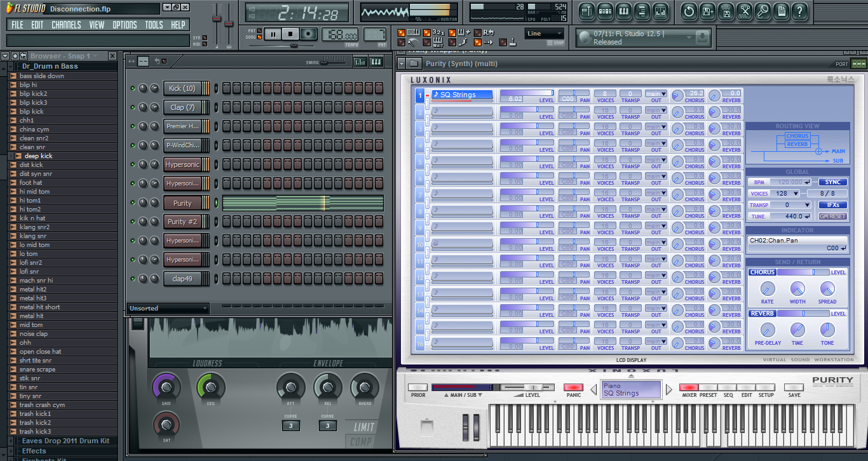
Task: Open the mixer toolbar icon
Action: 660,11
